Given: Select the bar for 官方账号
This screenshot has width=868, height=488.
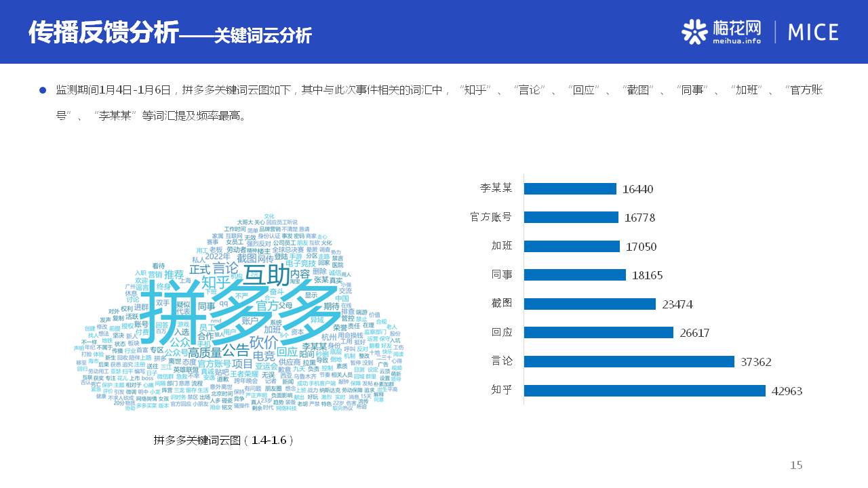Looking at the screenshot, I should pyautogui.click(x=571, y=218).
